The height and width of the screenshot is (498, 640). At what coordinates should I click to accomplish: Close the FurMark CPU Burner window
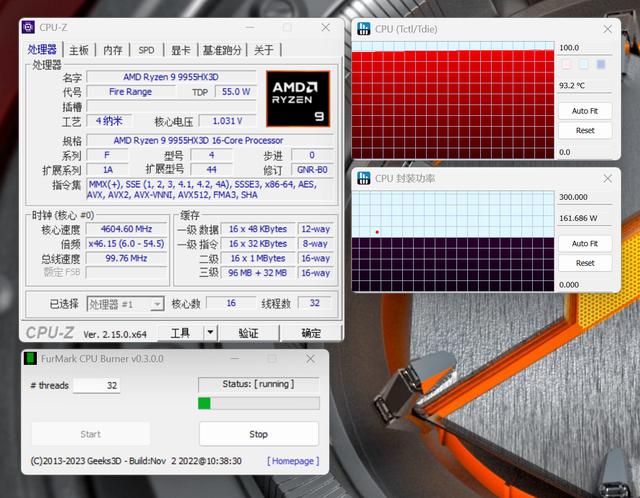click(x=310, y=359)
